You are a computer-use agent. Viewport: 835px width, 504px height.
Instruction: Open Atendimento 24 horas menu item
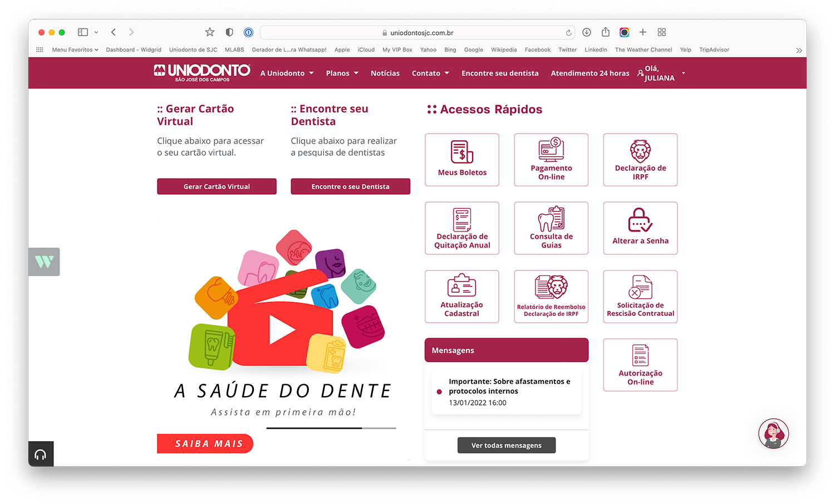pos(590,73)
